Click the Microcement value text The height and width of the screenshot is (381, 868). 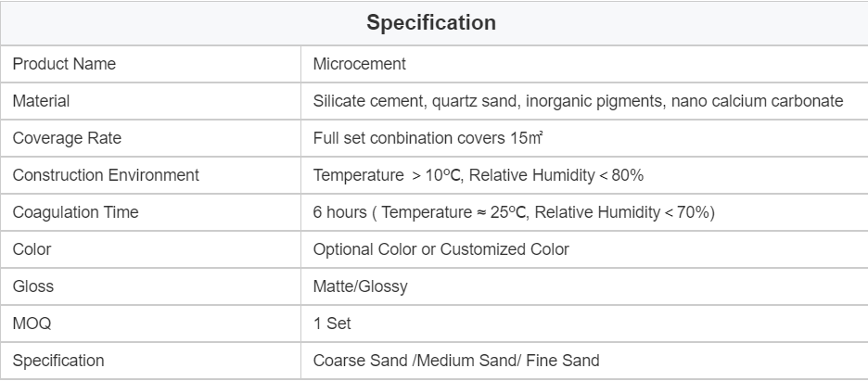coord(360,64)
